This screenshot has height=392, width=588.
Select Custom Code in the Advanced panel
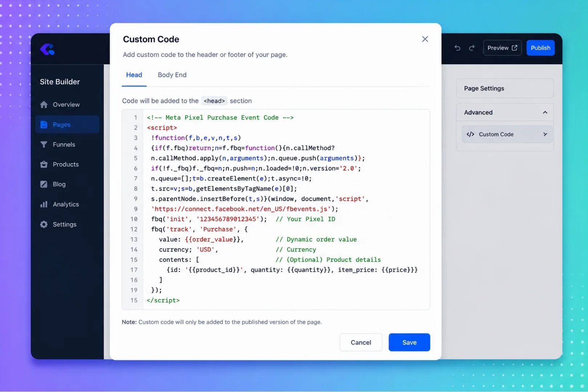[507, 134]
